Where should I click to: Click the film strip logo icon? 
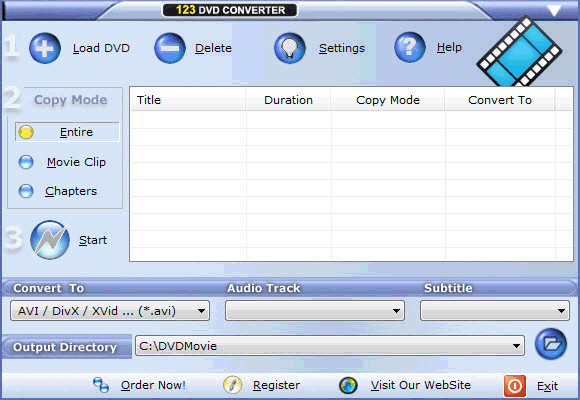(519, 52)
